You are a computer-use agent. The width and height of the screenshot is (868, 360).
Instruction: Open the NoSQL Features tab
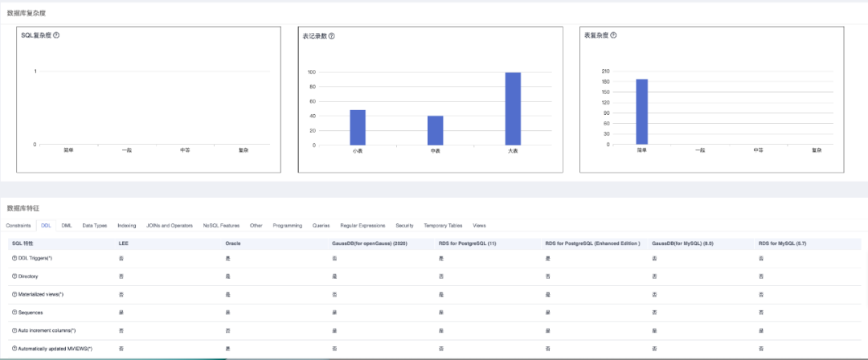point(222,226)
